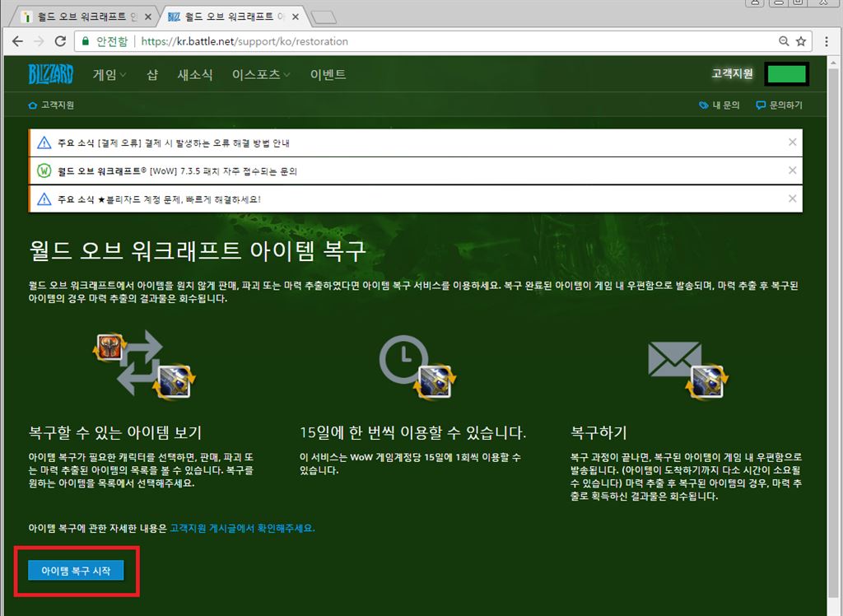Click the 15일에 한 번씩 이용할 수 있습니다 heading
Image resolution: width=843 pixels, height=616 pixels.
pyautogui.click(x=413, y=432)
